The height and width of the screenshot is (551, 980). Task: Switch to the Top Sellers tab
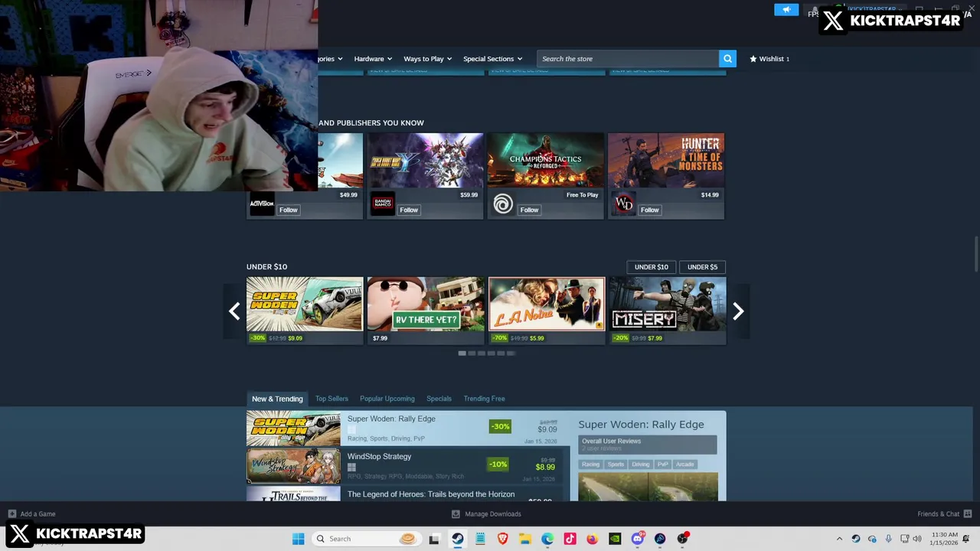332,399
